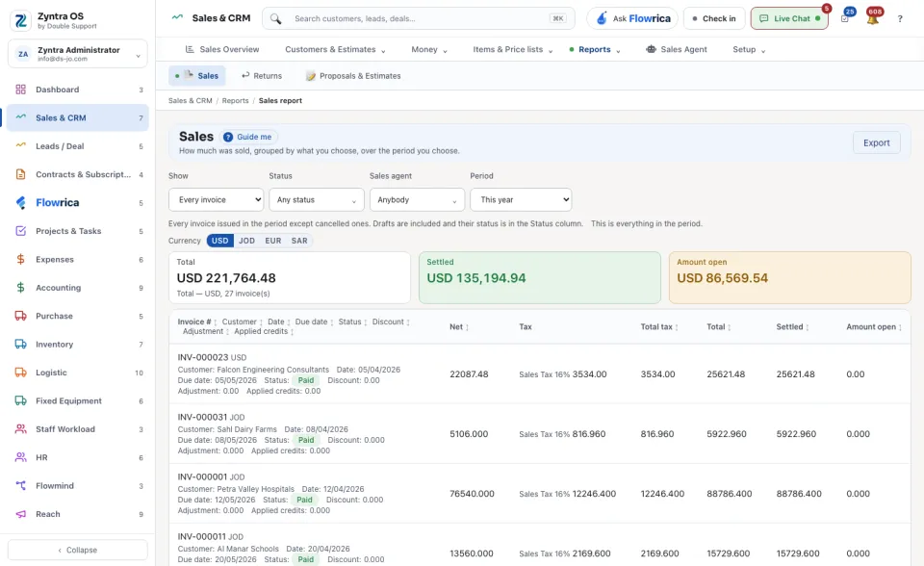Click the Accounting dollar icon

[x=20, y=288]
